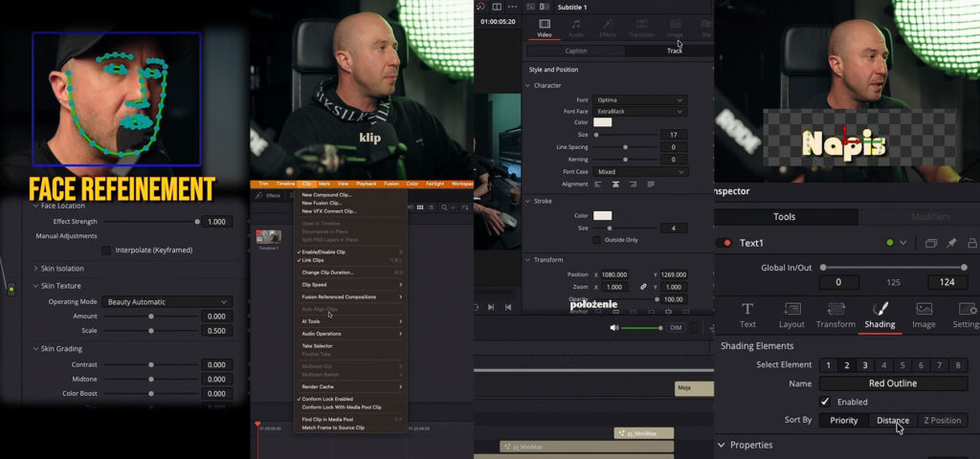
Task: Select right text alignment icon
Action: 634,185
